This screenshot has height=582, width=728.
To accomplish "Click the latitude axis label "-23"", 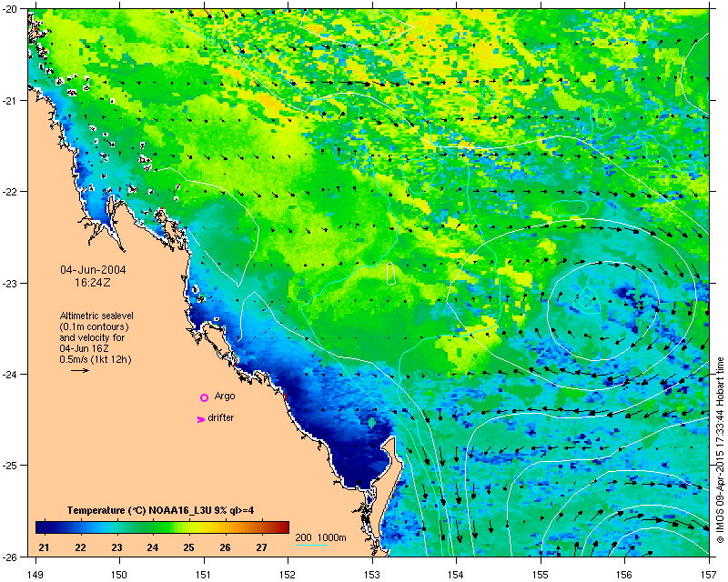I will [x=9, y=283].
